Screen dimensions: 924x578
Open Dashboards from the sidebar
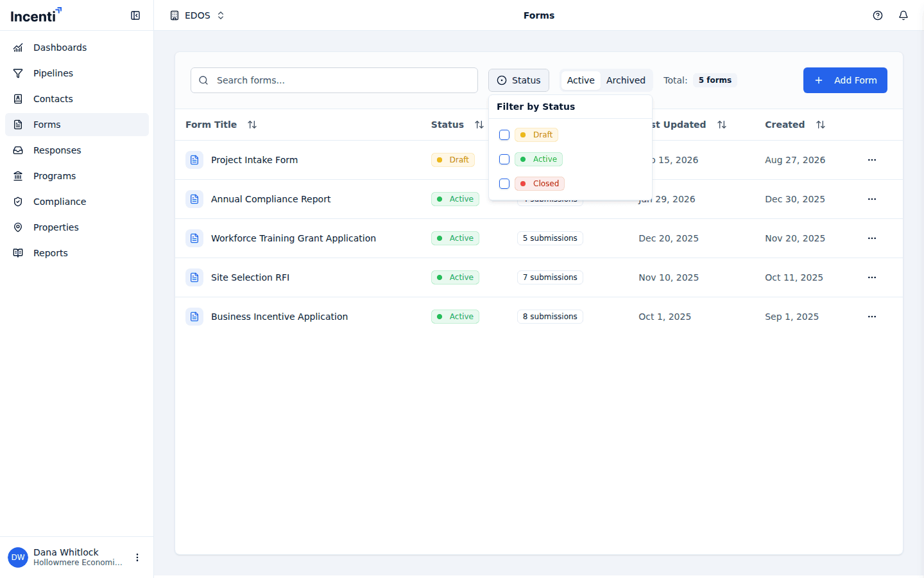[77, 48]
